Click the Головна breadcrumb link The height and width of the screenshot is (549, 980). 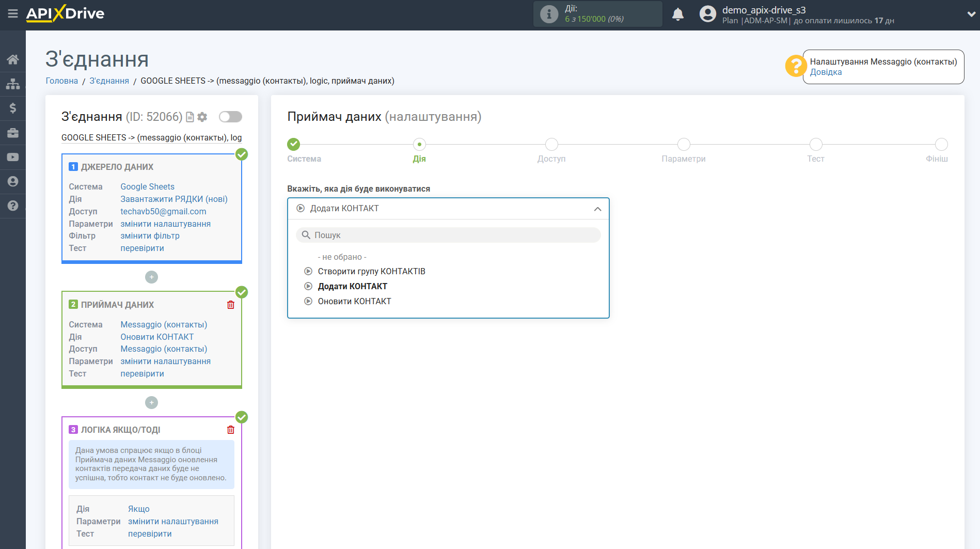pos(61,81)
